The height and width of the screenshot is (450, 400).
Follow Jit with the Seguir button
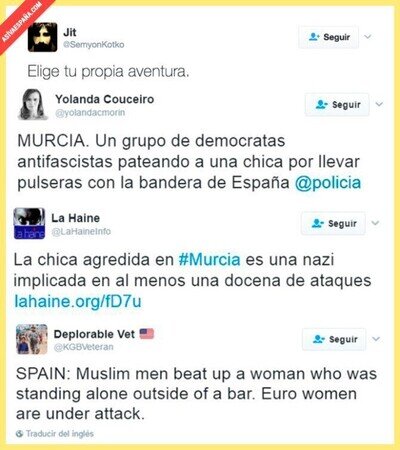pos(329,37)
